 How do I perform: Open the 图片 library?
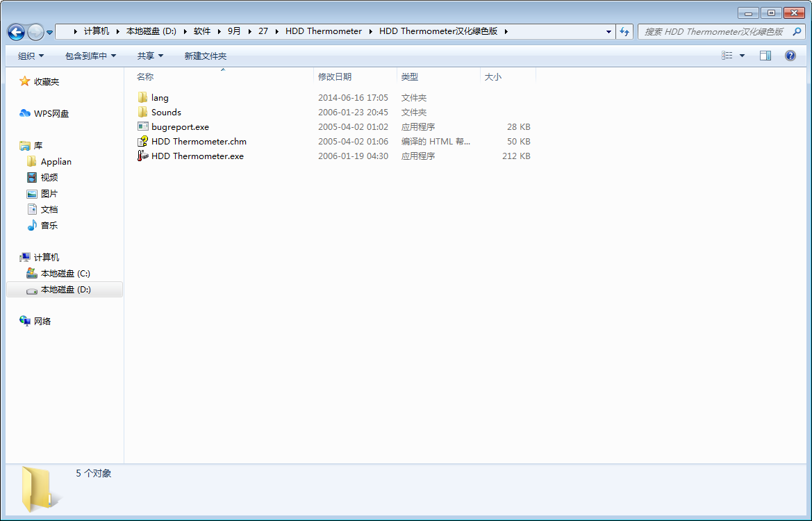(x=48, y=193)
